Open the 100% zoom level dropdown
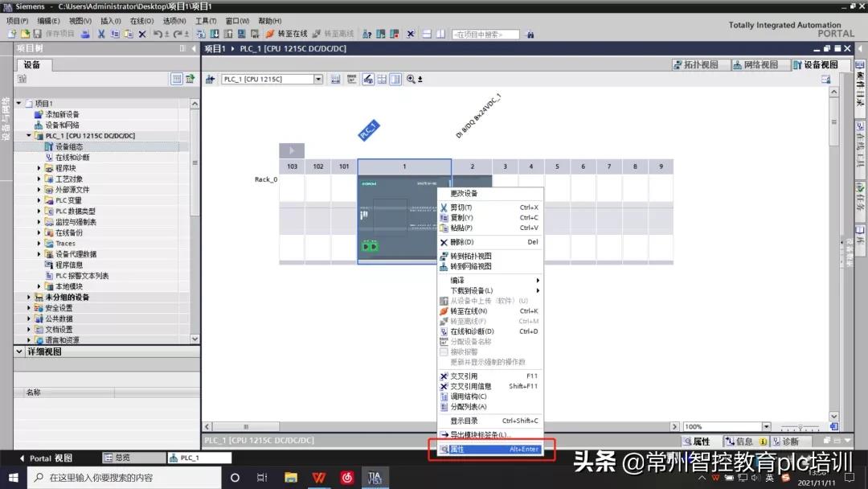This screenshot has height=489, width=868. pos(766,426)
